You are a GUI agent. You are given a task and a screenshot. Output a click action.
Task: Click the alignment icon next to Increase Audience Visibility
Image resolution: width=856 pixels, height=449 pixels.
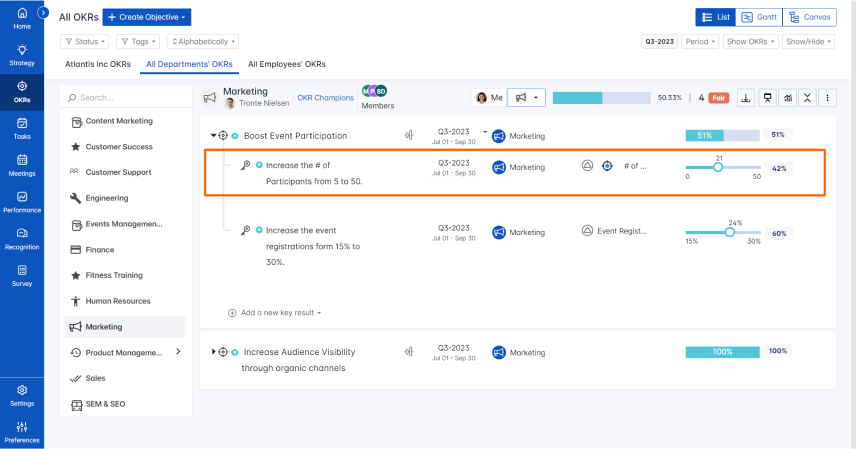pyautogui.click(x=409, y=352)
